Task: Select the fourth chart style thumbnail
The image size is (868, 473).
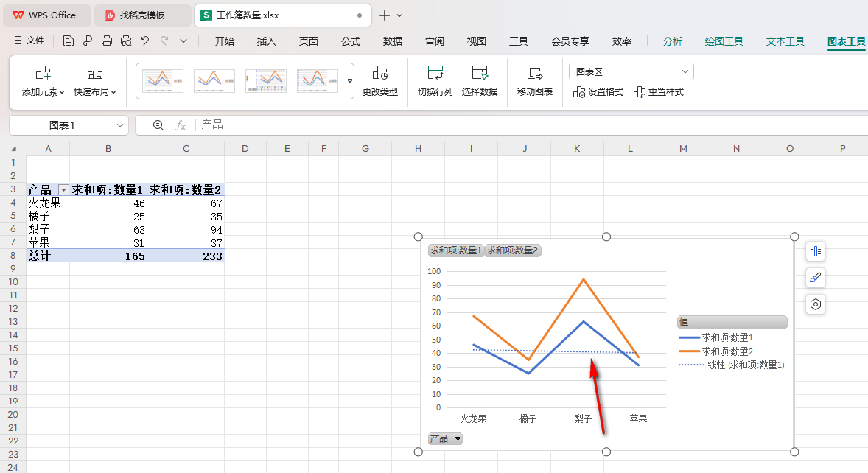Action: pos(317,81)
